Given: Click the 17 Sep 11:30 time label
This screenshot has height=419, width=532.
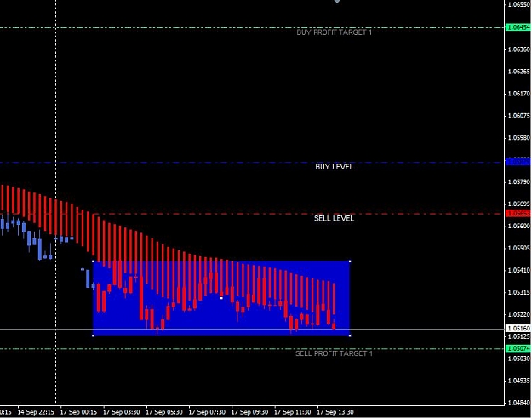Looking at the screenshot, I should [x=292, y=412].
